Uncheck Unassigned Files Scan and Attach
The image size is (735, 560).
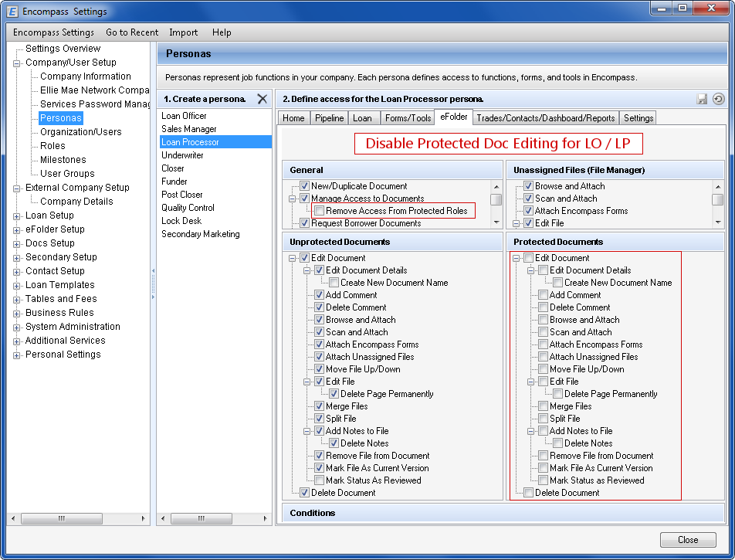tap(528, 199)
